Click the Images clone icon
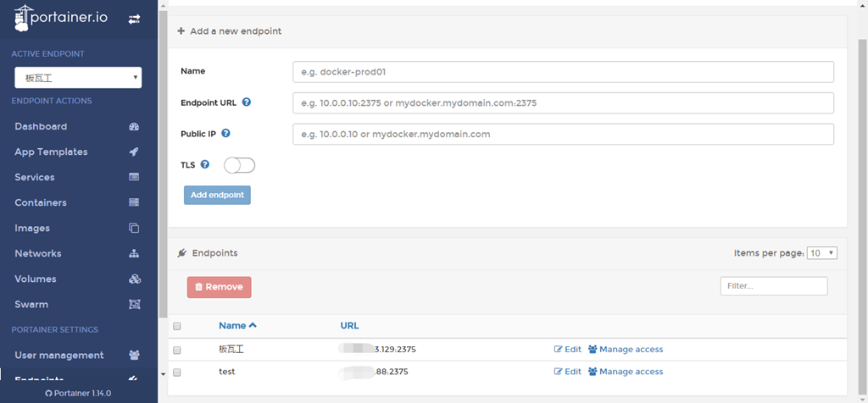This screenshot has height=403, width=868. [134, 229]
